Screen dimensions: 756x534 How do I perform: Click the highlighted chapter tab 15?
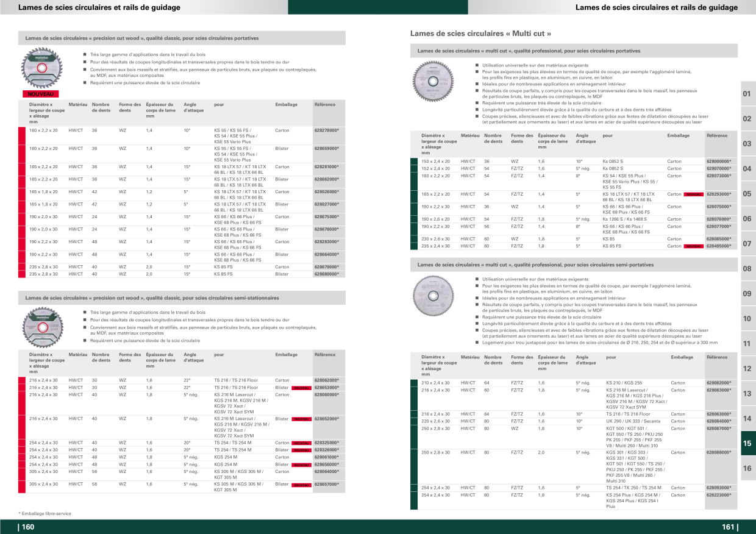click(x=747, y=444)
